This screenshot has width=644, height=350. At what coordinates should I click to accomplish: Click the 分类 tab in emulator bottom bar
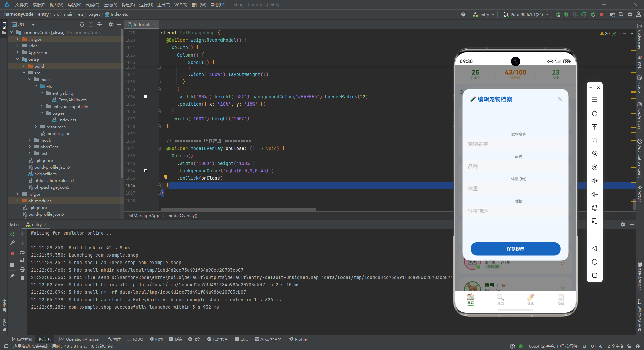(x=500, y=299)
